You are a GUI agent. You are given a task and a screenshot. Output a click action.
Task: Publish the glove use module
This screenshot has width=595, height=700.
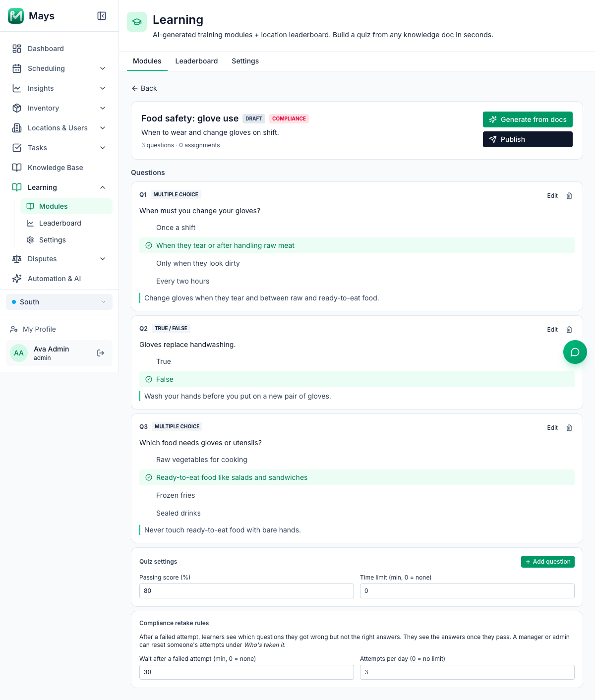tap(528, 139)
